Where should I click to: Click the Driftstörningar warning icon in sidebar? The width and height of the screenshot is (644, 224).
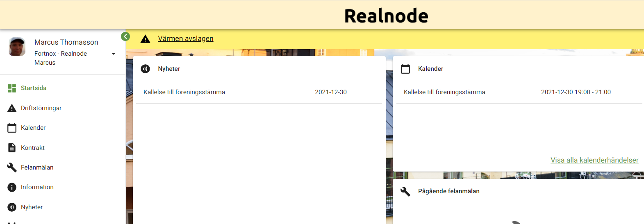pyautogui.click(x=12, y=108)
